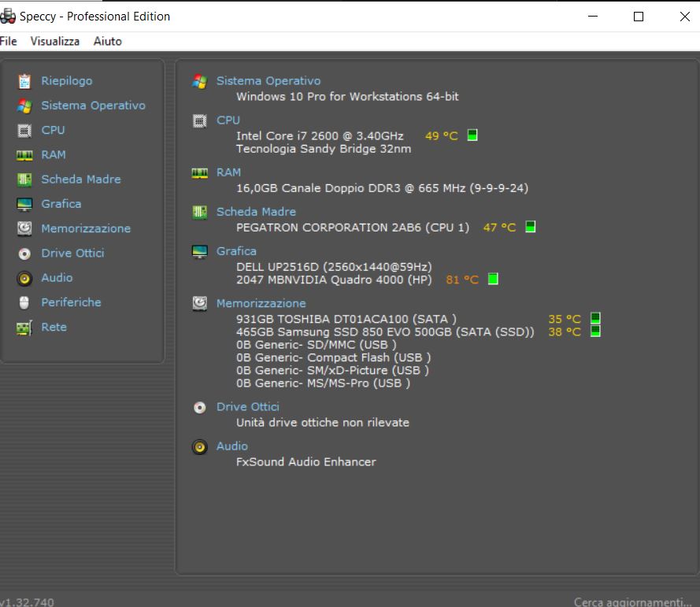Click the Memorizzazione drive icon in summary panel

(x=199, y=304)
